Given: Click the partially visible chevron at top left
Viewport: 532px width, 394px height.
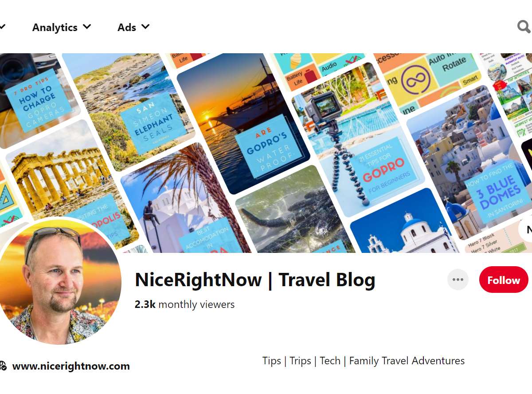Looking at the screenshot, I should click(x=2, y=28).
